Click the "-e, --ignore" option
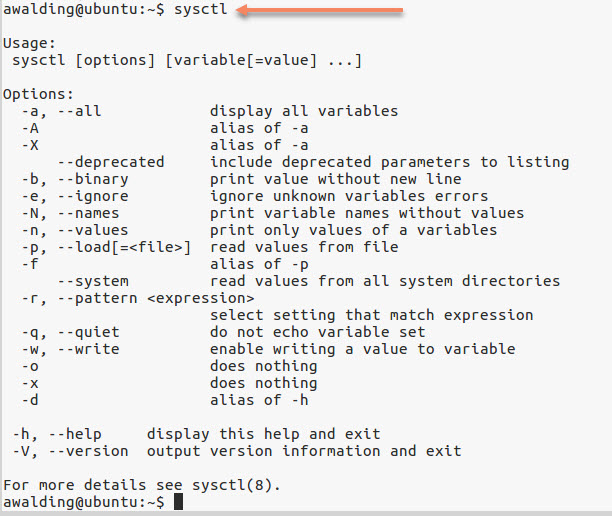Image resolution: width=612 pixels, height=516 pixels. [x=75, y=196]
